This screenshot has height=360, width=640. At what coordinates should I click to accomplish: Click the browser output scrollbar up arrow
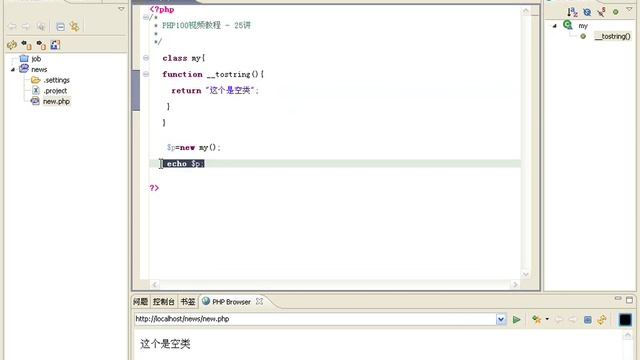click(628, 336)
